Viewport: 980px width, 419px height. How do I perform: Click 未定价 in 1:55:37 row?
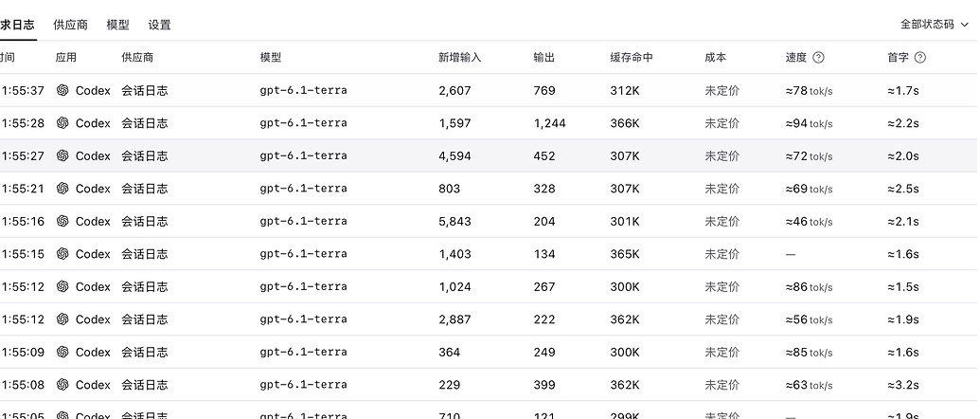click(722, 91)
